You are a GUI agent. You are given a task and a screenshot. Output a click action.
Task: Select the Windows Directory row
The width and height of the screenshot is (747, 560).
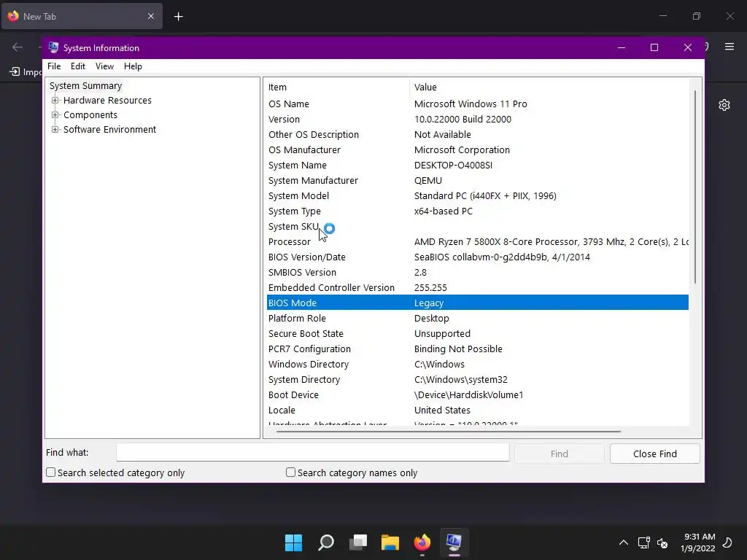tap(477, 365)
